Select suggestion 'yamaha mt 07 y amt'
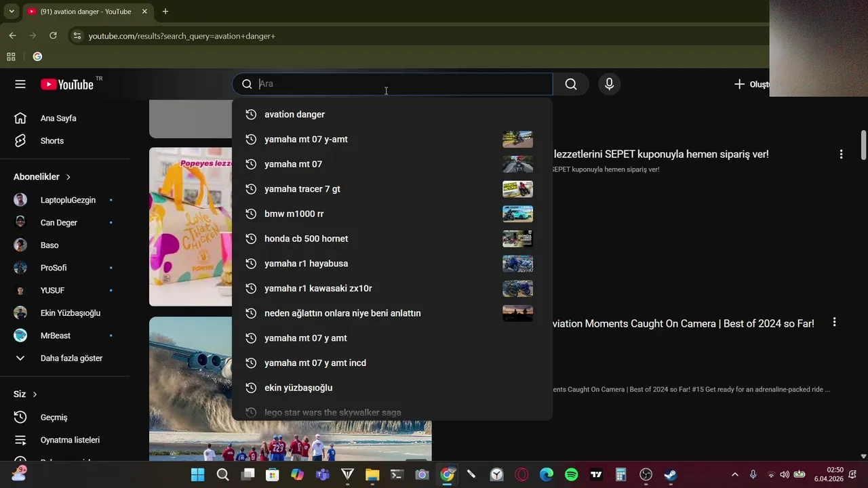The image size is (868, 488). click(x=392, y=338)
